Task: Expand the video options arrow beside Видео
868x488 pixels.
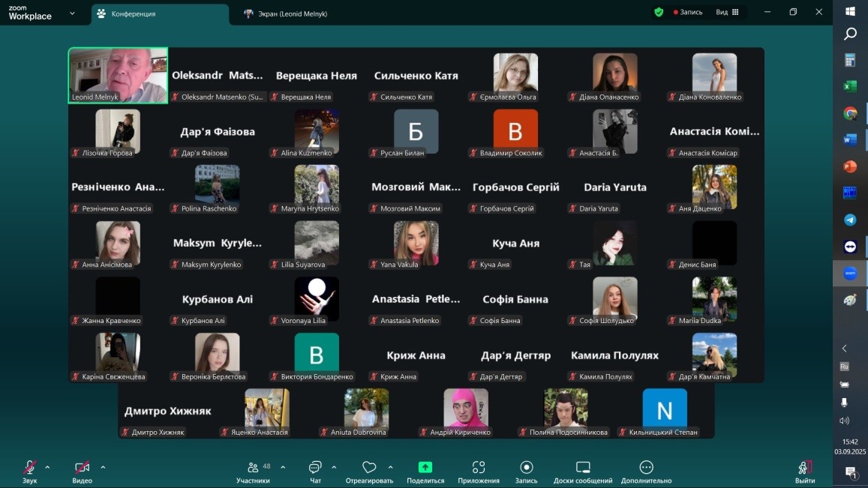Action: click(x=103, y=467)
